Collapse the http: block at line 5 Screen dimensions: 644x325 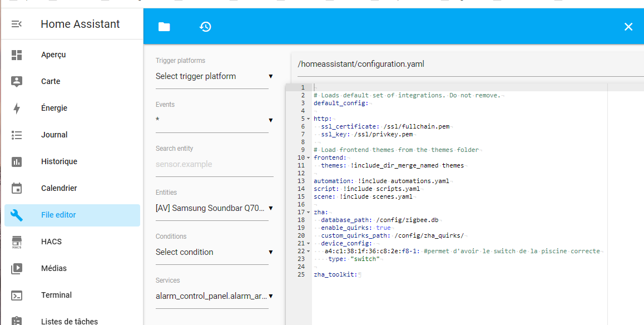coord(309,119)
